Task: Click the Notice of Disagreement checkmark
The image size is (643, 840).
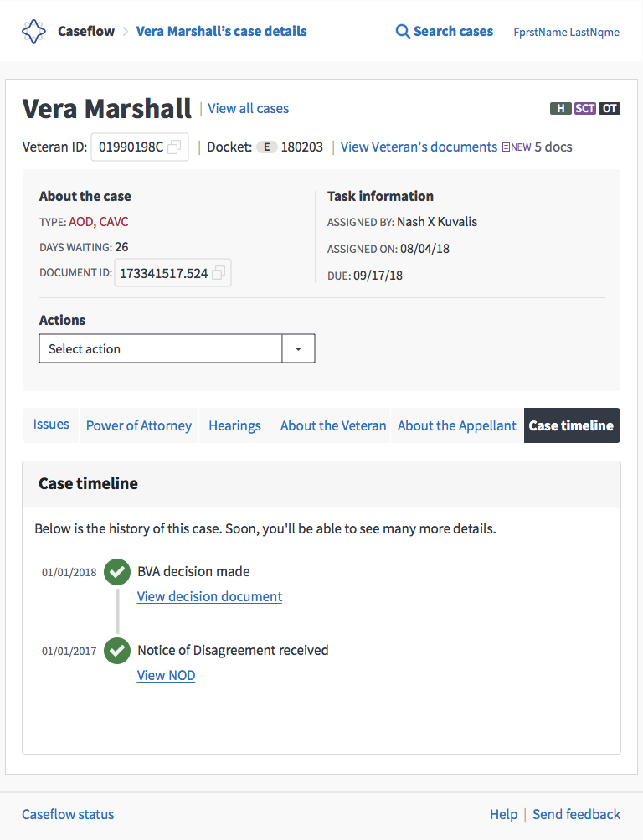Action: [117, 651]
